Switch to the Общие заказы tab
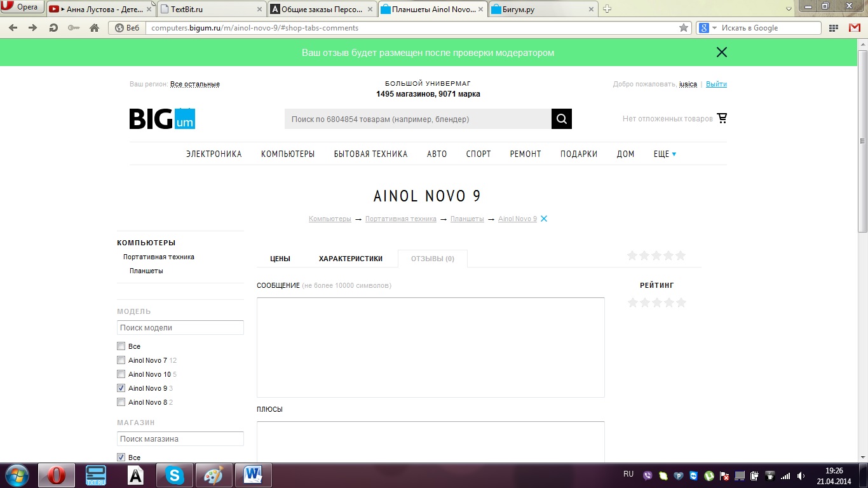The height and width of the screenshot is (488, 868). coord(322,10)
